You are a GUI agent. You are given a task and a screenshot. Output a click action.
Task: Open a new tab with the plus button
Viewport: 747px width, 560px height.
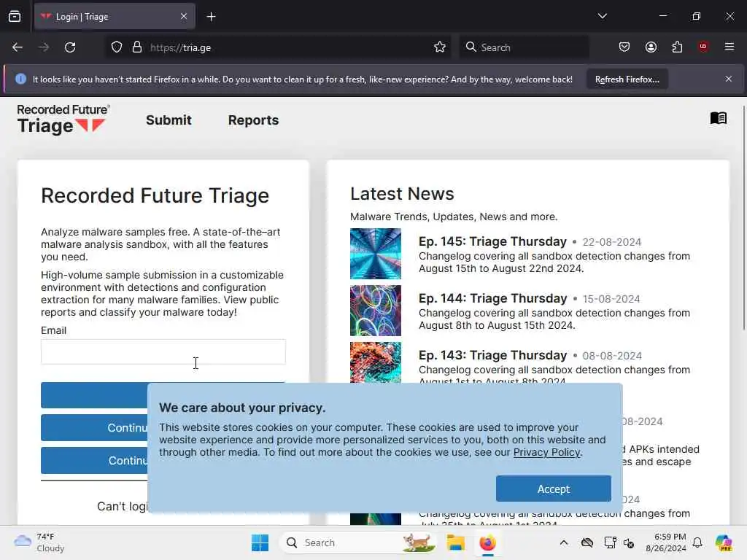pos(211,17)
